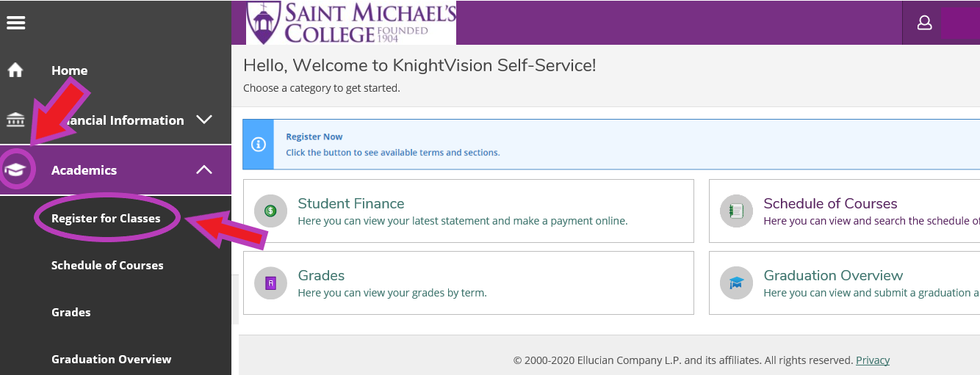Click the Schedule of Courses notebook icon
This screenshot has height=375, width=980.
[x=736, y=211]
